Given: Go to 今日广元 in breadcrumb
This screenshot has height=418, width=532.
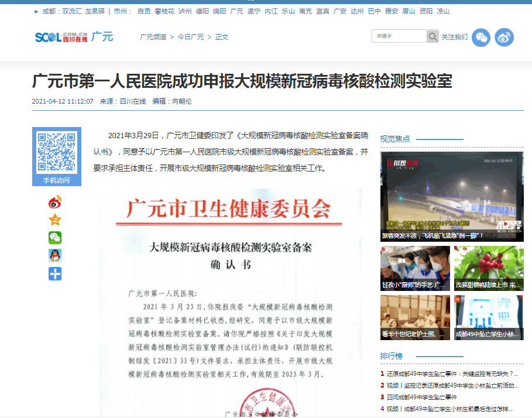Looking at the screenshot, I should (x=190, y=37).
